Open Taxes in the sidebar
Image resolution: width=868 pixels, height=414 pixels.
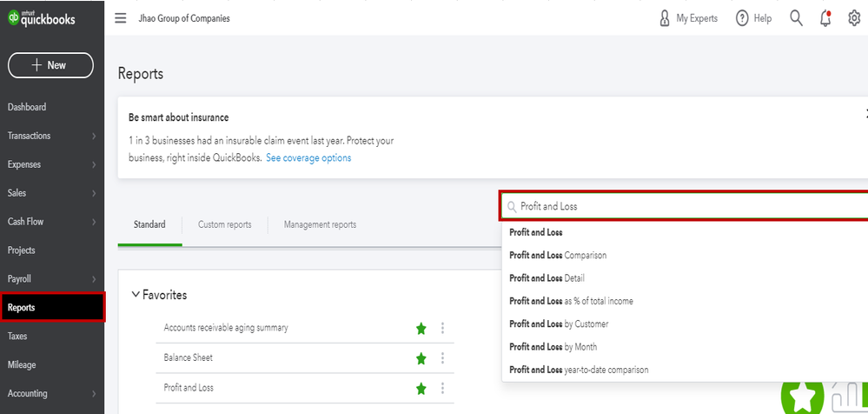pos(17,337)
